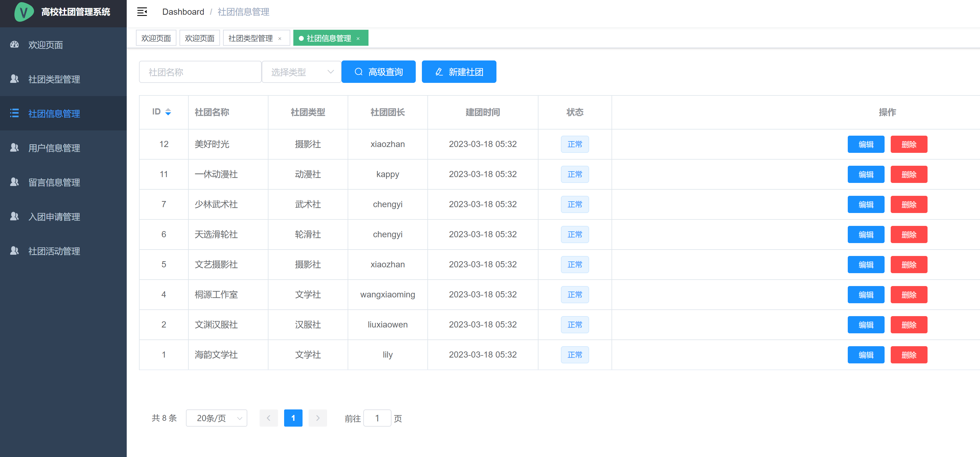The image size is (980, 457).
Task: Toggle the 正常 status tag for 美好时光
Action: click(x=575, y=144)
